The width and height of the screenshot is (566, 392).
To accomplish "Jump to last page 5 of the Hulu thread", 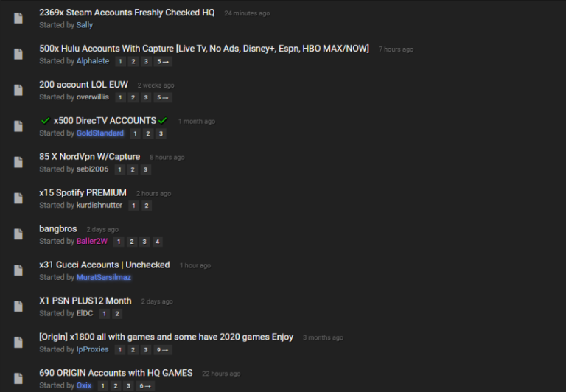I will tap(163, 61).
